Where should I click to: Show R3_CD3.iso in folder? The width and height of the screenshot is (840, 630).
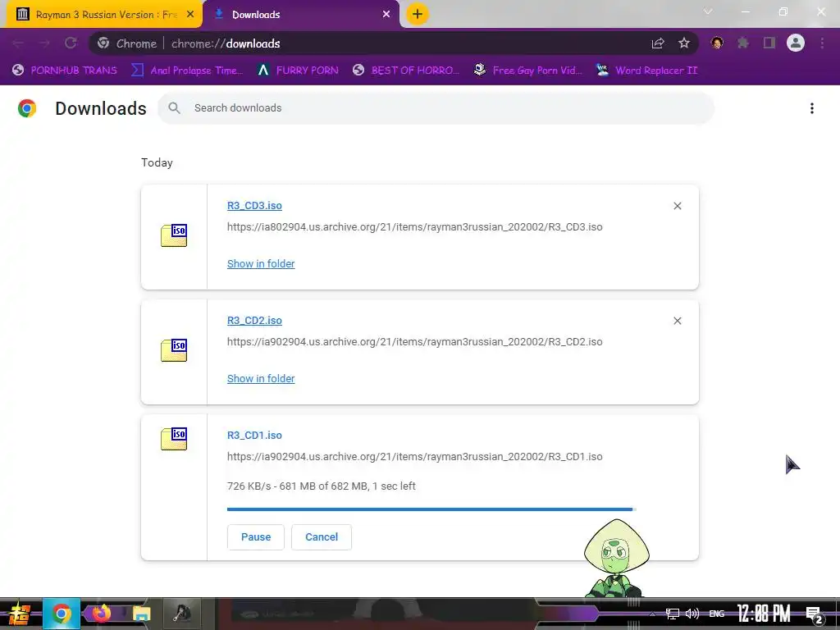coord(261,263)
